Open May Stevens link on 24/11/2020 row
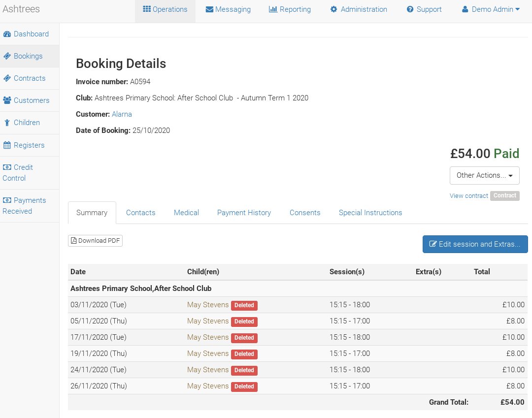The height and width of the screenshot is (418, 532). pos(208,370)
